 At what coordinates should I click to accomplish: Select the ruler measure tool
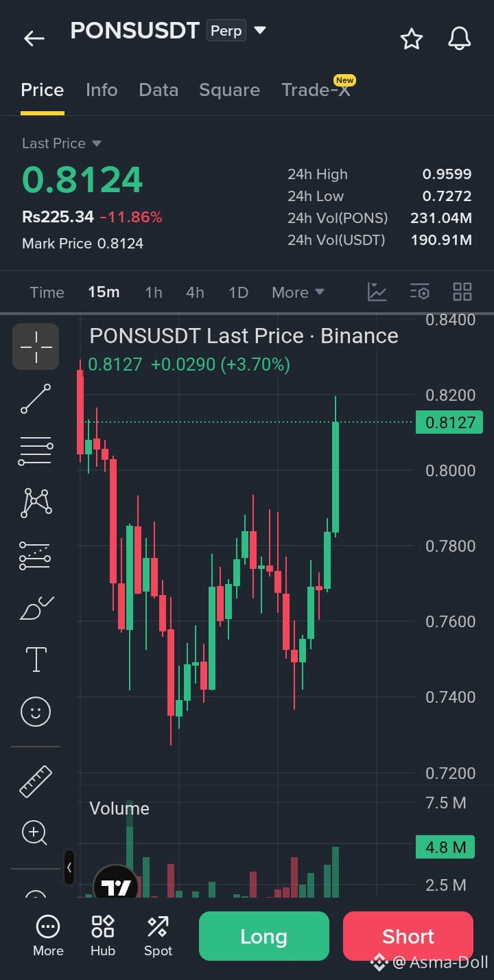(x=36, y=781)
